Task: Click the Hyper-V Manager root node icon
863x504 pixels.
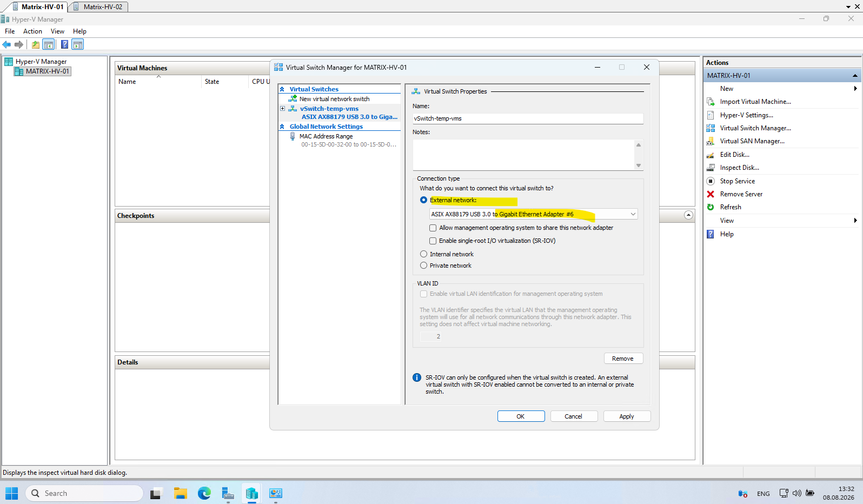Action: (x=9, y=62)
